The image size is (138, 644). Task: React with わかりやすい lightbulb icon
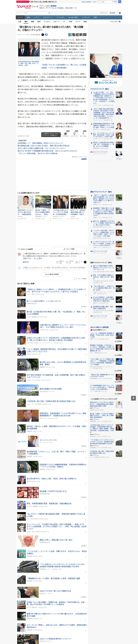[74, 134]
